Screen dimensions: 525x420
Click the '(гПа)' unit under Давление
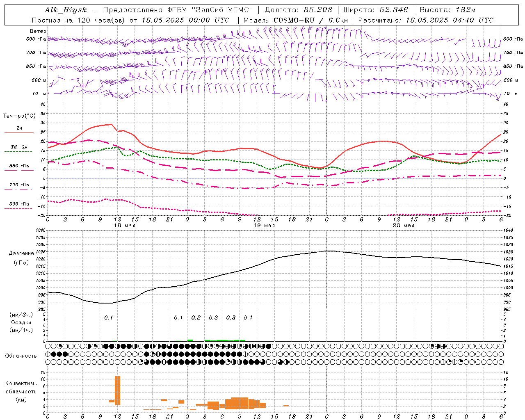click(x=21, y=263)
